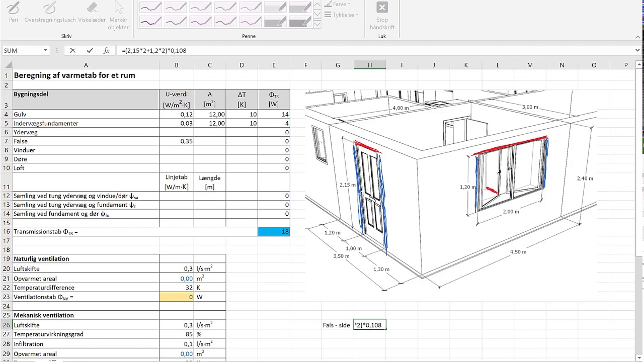Pick the last highlighter pen in bottom row
644x362 pixels.
point(300,21)
